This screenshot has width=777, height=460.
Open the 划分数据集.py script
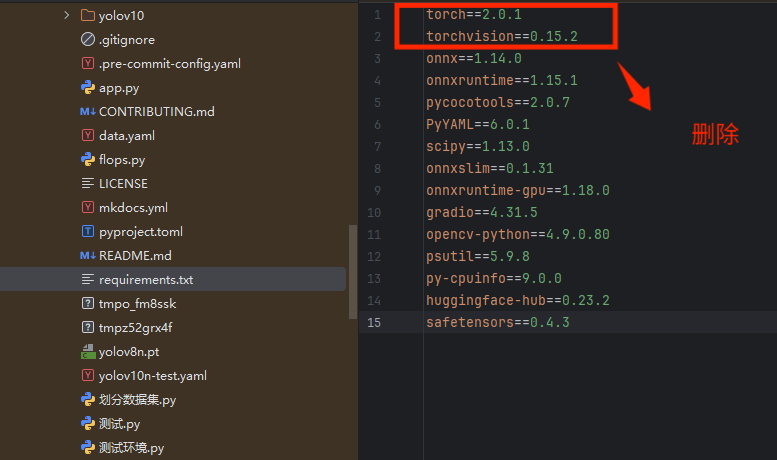click(x=137, y=400)
